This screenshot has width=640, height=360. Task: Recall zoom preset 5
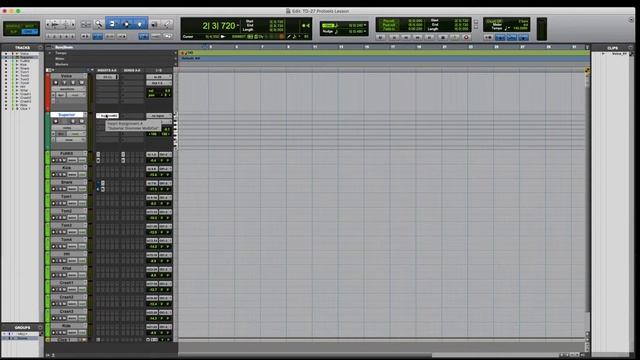click(73, 36)
